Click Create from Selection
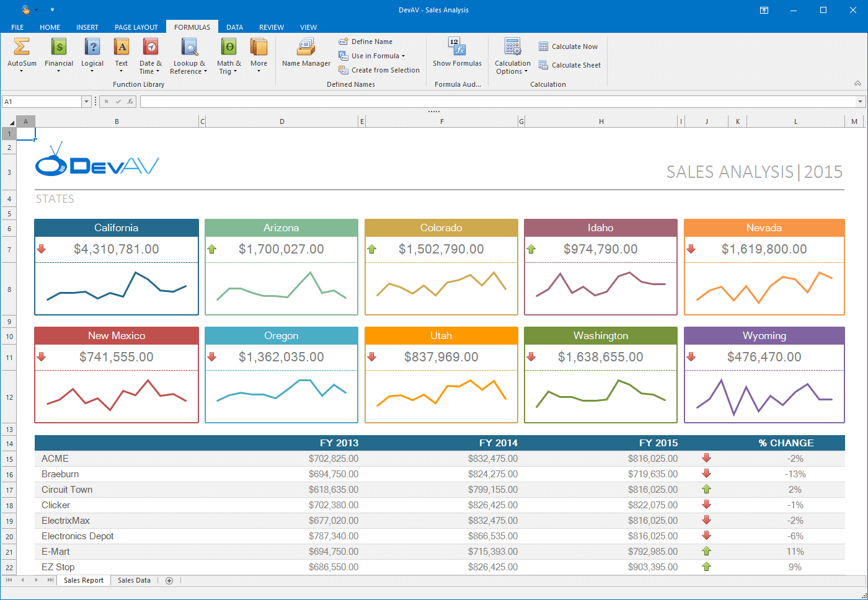868x600 pixels. pos(379,70)
